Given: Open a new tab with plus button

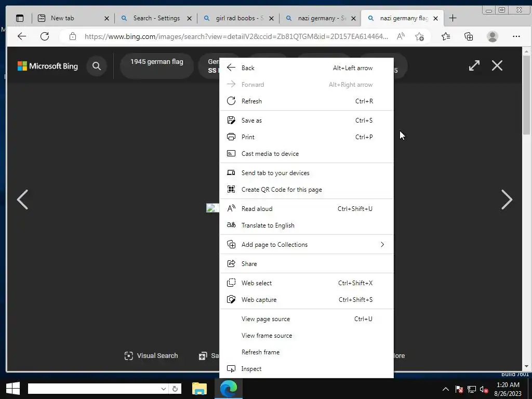Looking at the screenshot, I should point(453,18).
